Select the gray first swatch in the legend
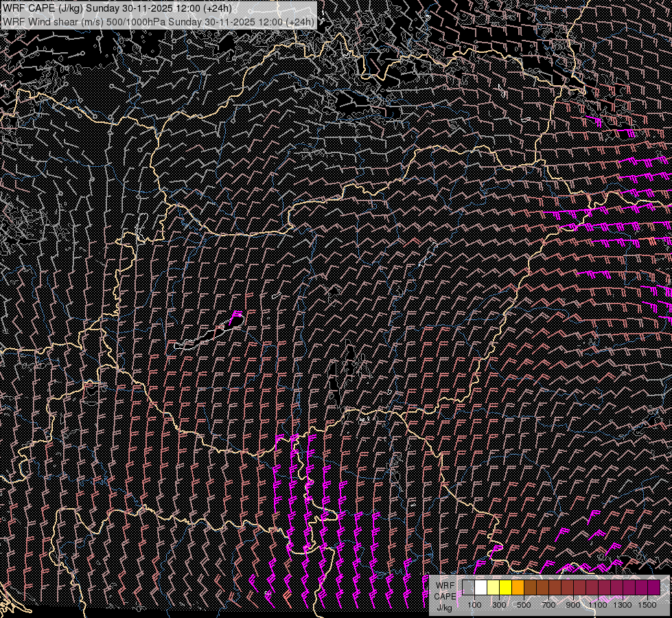Viewport: 672px width, 618px height. (x=468, y=587)
